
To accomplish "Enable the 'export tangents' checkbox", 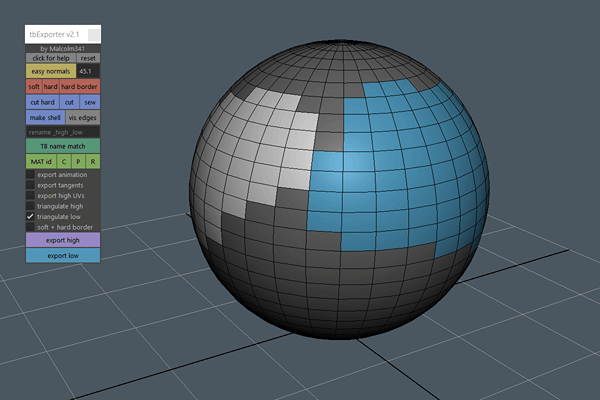I will [30, 185].
